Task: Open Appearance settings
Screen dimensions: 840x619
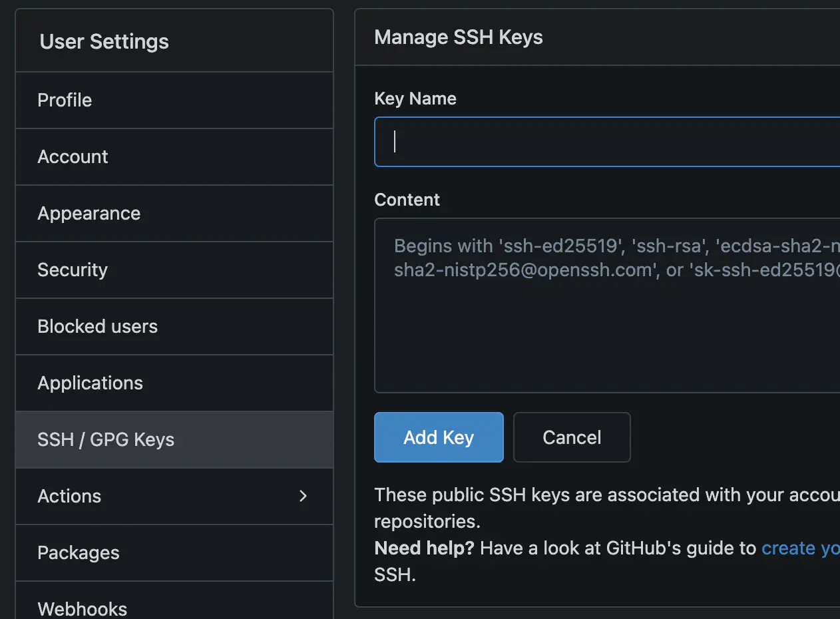Action: click(x=89, y=213)
